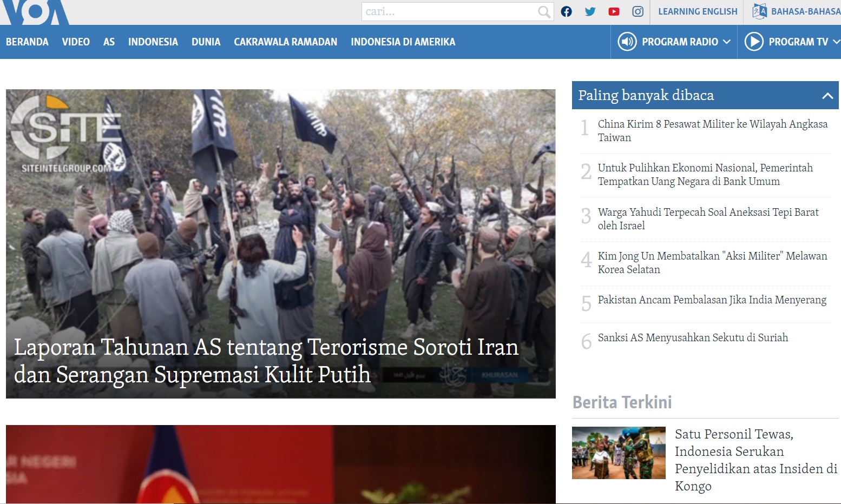Select the Indonesia menu item
Screen dimensions: 841x504
(x=153, y=42)
